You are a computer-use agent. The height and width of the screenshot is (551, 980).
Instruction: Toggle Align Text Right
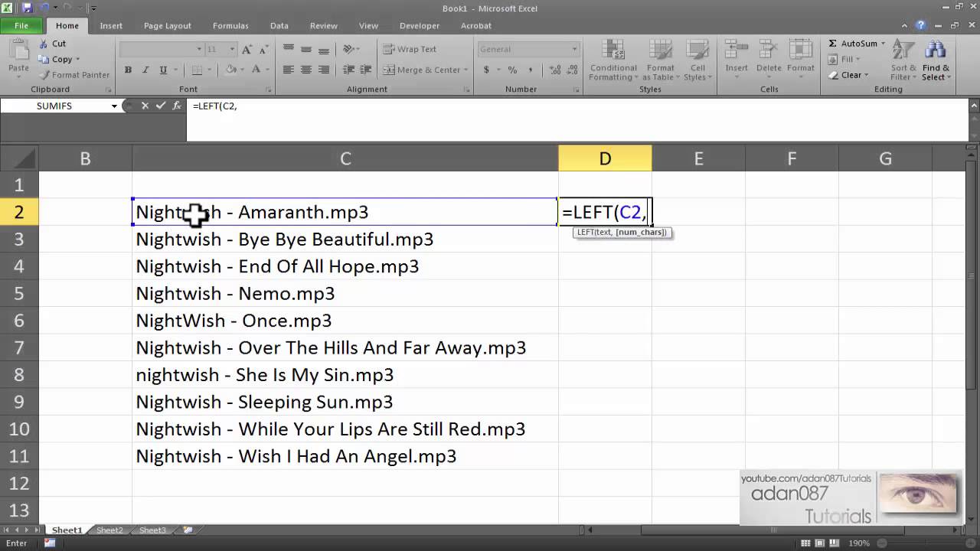pyautogui.click(x=324, y=70)
